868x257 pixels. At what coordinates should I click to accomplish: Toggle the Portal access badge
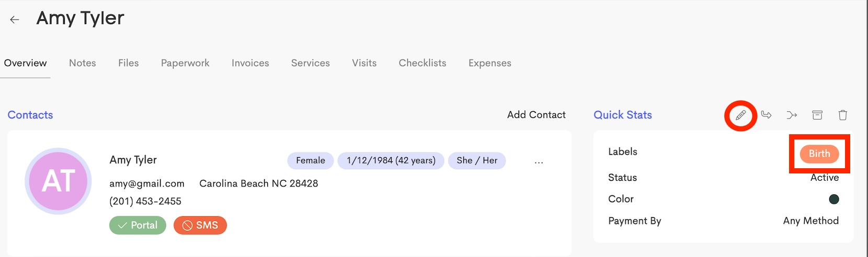click(x=138, y=225)
